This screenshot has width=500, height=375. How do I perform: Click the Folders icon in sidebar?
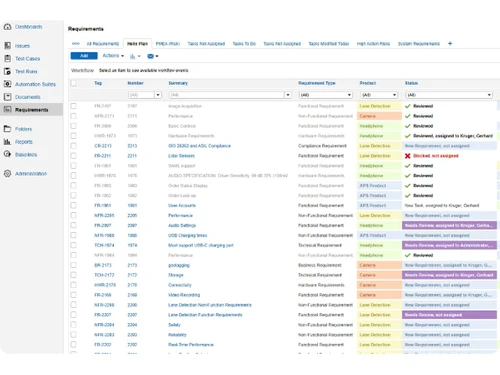(x=7, y=129)
